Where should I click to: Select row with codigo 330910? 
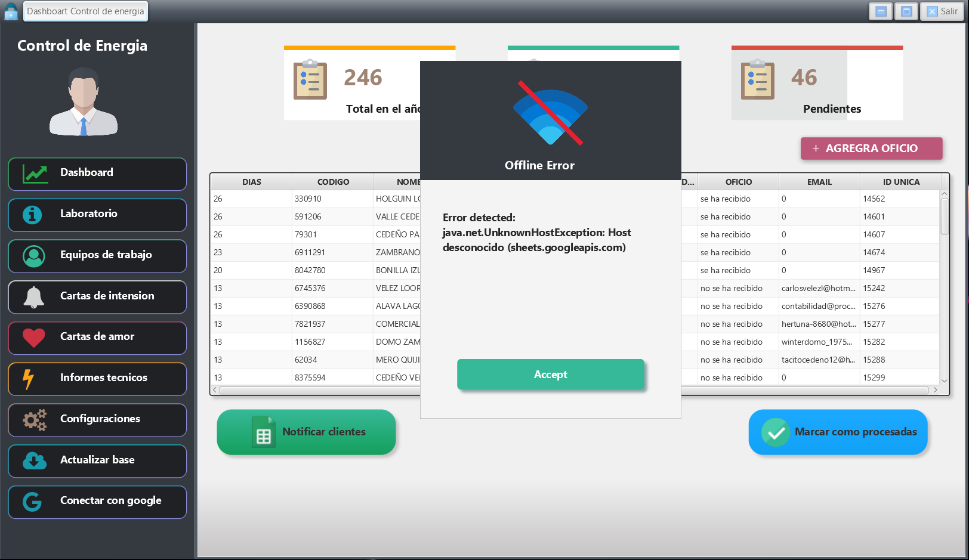tap(576, 199)
